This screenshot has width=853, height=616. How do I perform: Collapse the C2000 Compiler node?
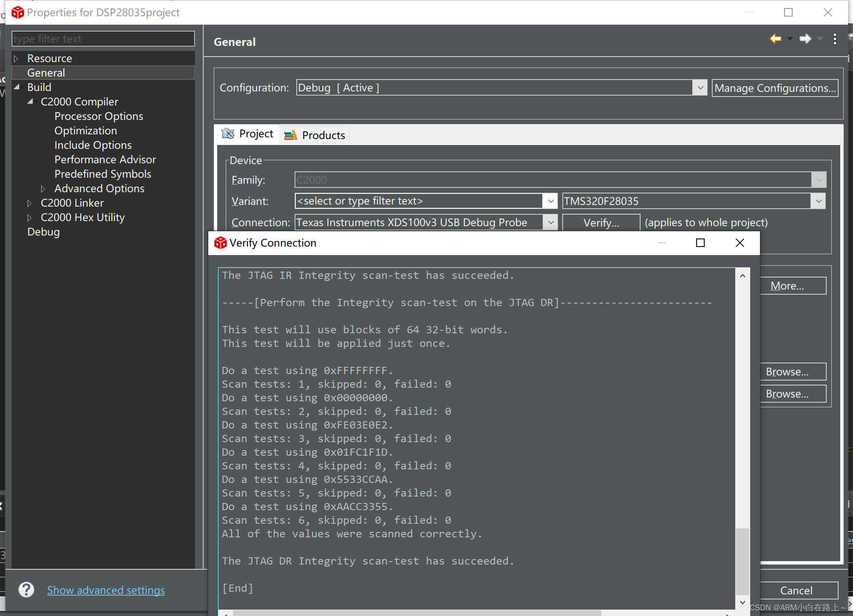click(30, 102)
